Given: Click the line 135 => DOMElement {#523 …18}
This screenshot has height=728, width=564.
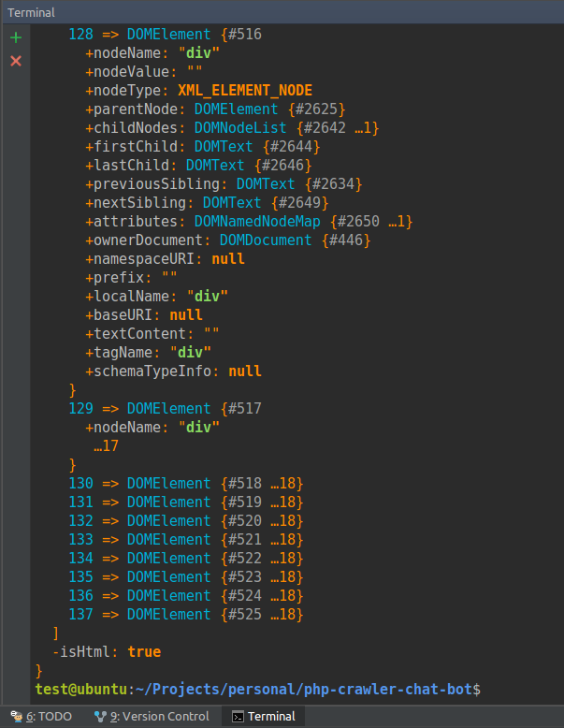Looking at the screenshot, I should tap(186, 576).
